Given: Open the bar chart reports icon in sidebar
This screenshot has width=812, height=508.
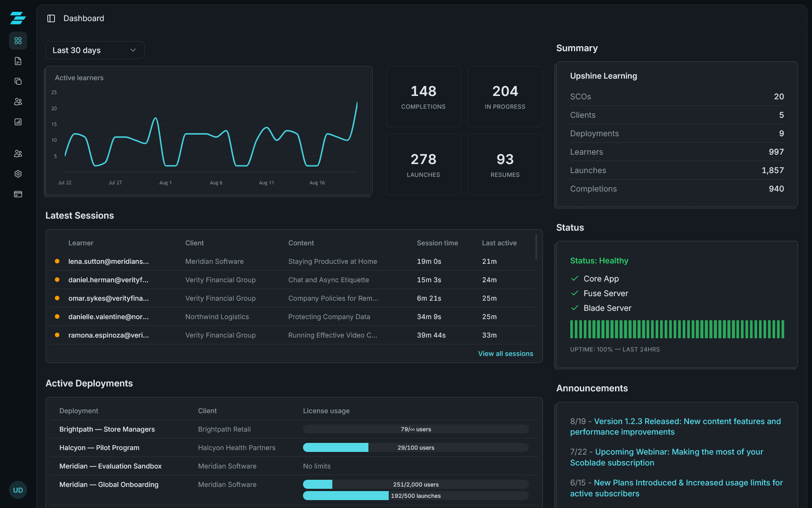Looking at the screenshot, I should click(18, 122).
